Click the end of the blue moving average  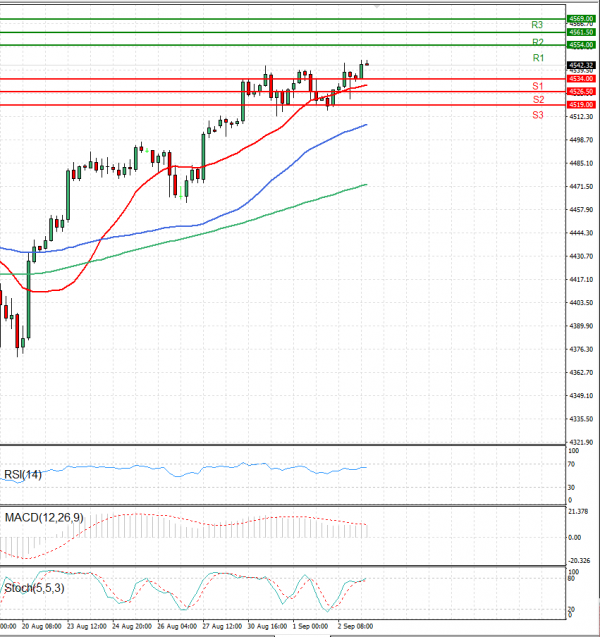click(366, 125)
